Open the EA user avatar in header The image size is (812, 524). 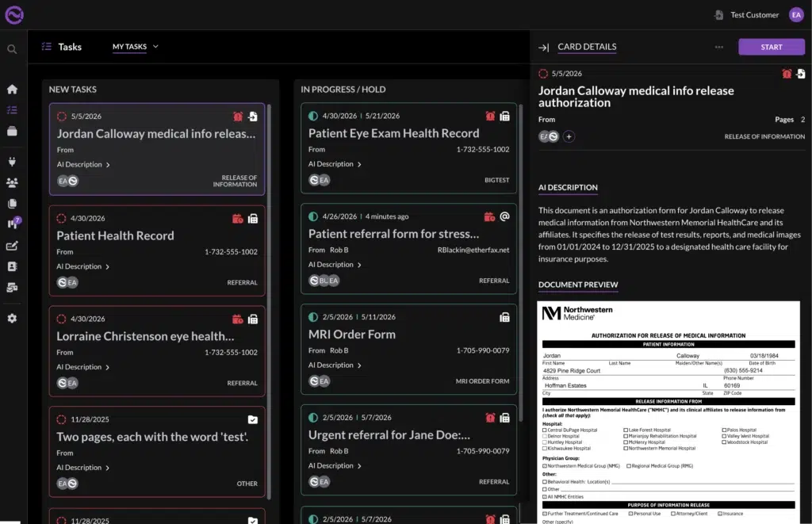pyautogui.click(x=796, y=15)
